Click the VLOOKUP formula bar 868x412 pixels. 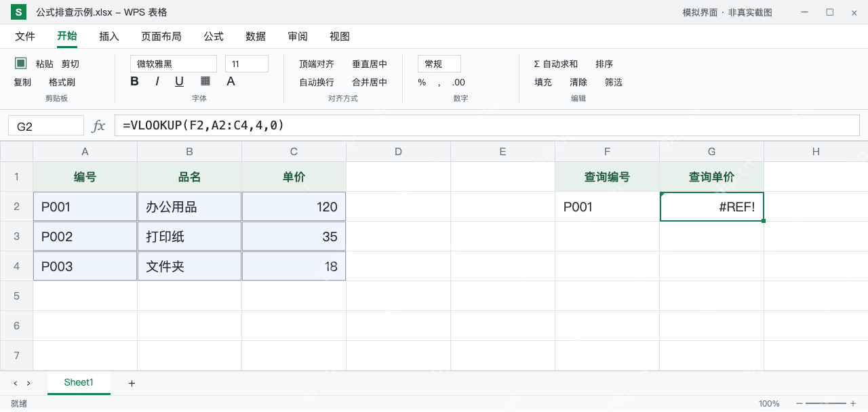[487, 126]
